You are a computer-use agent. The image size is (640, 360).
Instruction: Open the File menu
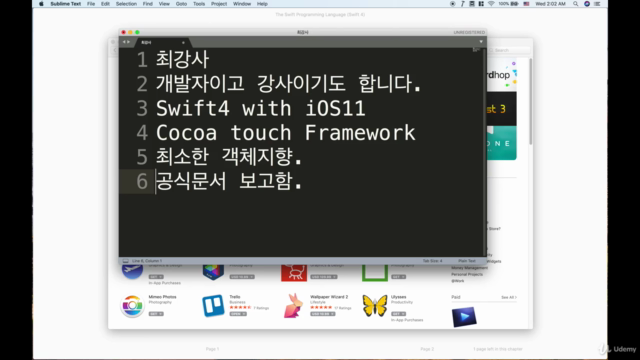click(91, 4)
